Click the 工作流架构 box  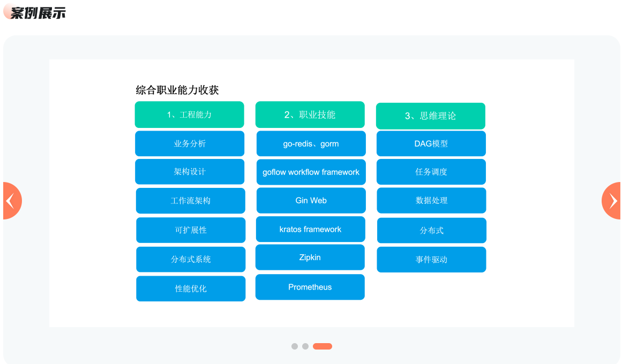pos(190,201)
